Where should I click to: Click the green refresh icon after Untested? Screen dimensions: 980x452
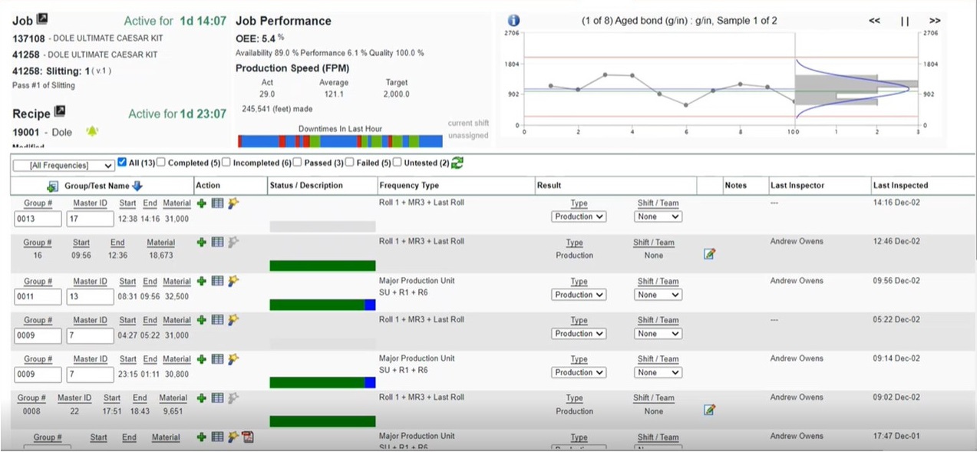[457, 163]
